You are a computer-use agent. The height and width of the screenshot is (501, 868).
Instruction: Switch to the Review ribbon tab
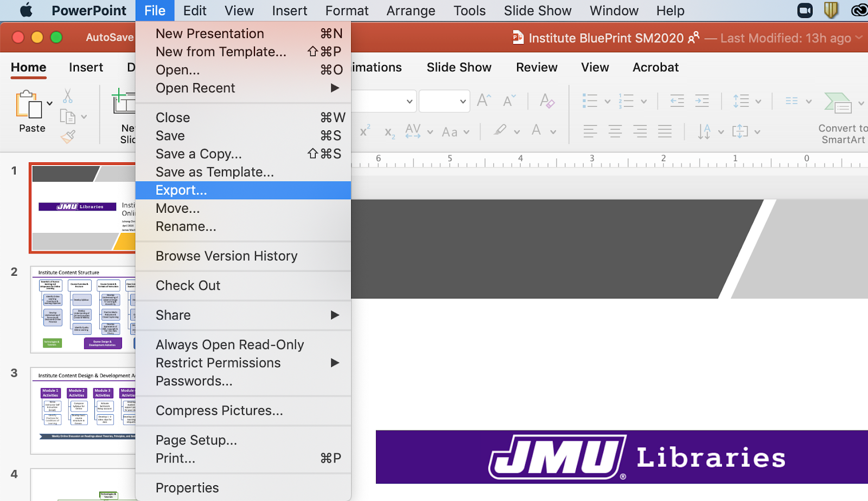tap(537, 67)
